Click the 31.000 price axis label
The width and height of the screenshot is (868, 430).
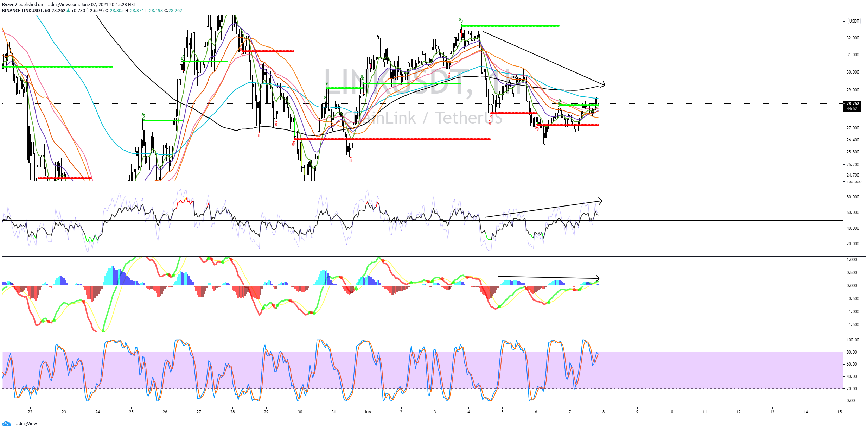coord(853,55)
